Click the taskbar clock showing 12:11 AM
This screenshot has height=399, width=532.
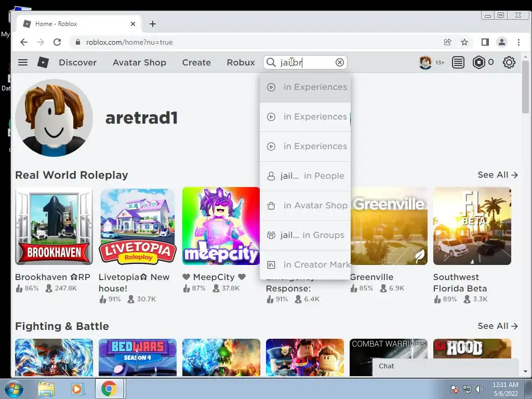click(x=505, y=389)
